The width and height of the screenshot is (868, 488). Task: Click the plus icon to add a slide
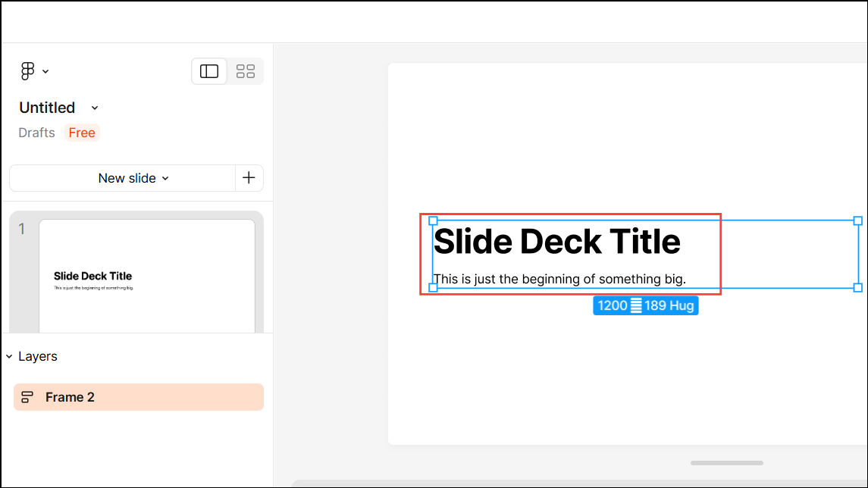[x=249, y=177]
